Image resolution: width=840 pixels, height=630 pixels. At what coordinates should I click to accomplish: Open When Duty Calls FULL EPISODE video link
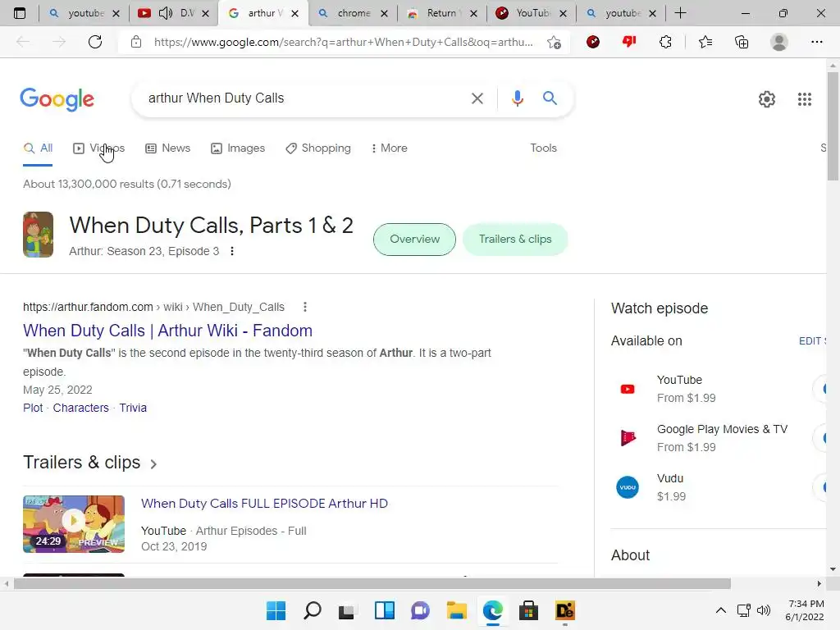click(264, 504)
